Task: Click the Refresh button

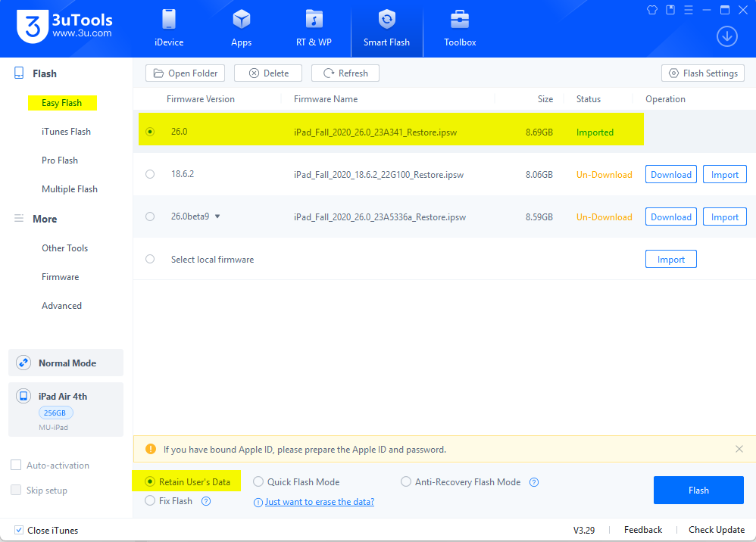Action: point(345,73)
